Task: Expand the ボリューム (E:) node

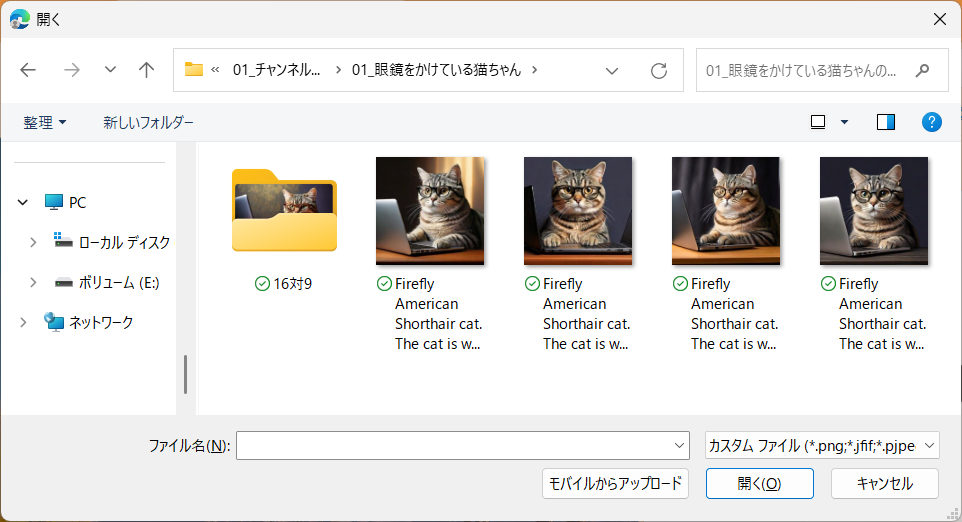Action: click(x=33, y=283)
